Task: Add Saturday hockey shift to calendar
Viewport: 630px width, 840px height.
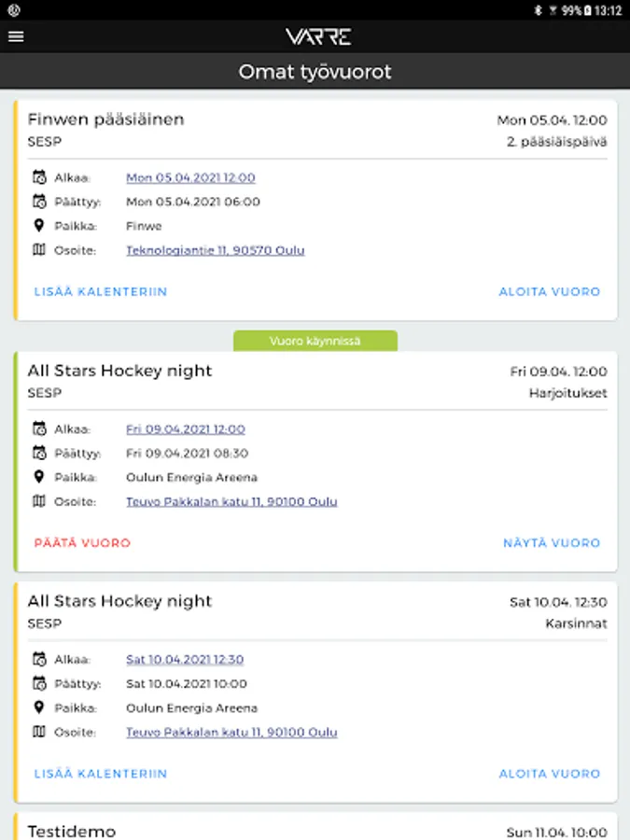Action: point(101,774)
